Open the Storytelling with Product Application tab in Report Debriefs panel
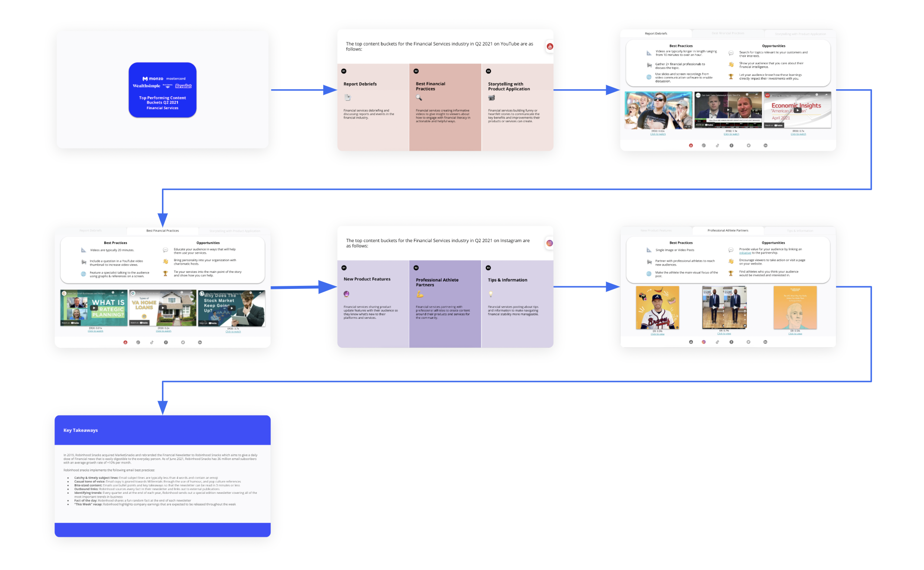This screenshot has height=570, width=924. [x=800, y=34]
